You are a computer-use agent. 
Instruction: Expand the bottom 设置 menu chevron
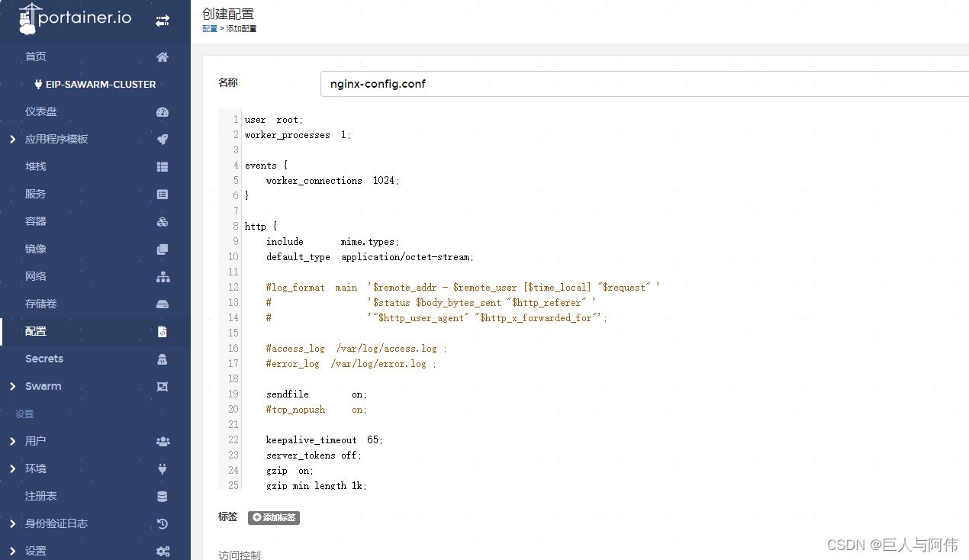pos(12,551)
